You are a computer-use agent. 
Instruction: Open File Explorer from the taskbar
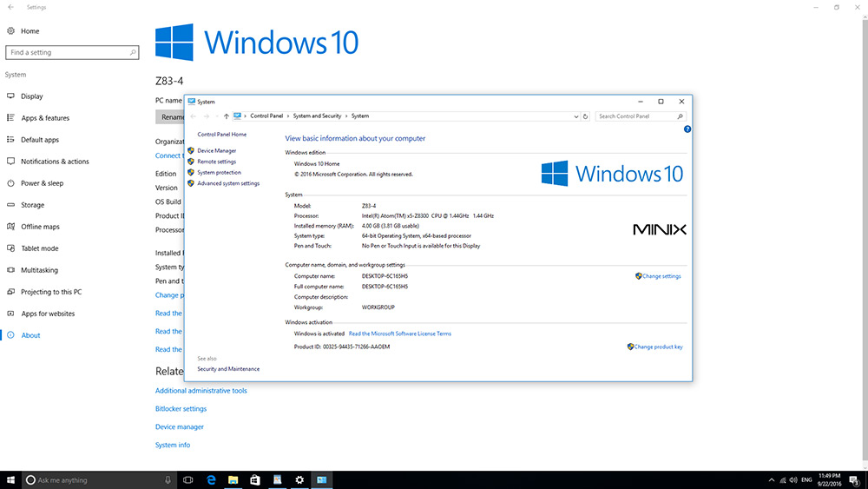tap(233, 479)
